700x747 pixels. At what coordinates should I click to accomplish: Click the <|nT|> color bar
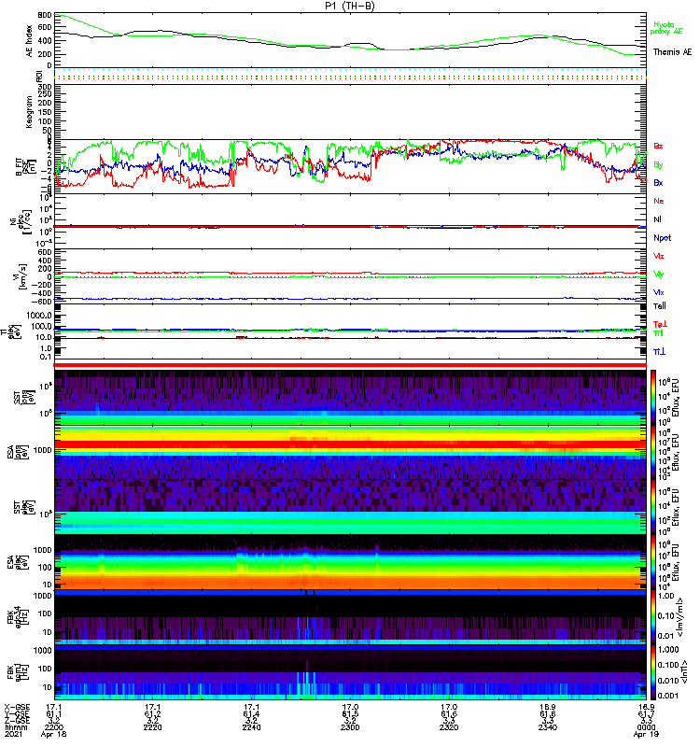653,671
